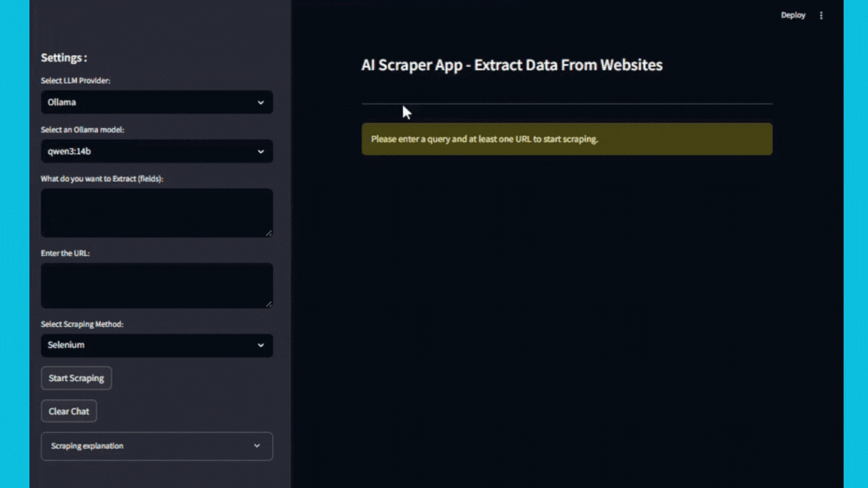Image resolution: width=868 pixels, height=488 pixels.
Task: Click the Clear Chat button
Action: coord(69,411)
